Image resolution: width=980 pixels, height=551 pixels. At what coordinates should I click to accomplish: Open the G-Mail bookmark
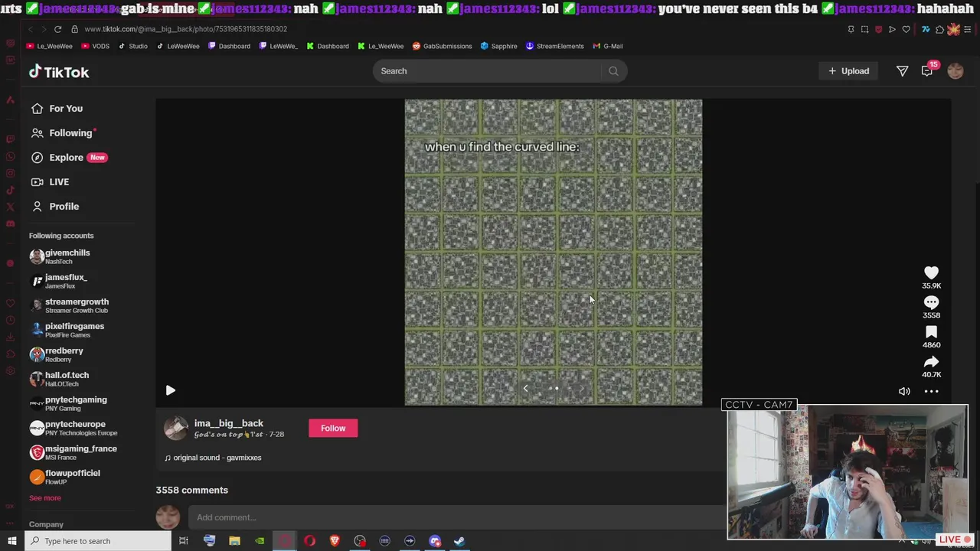tap(608, 46)
